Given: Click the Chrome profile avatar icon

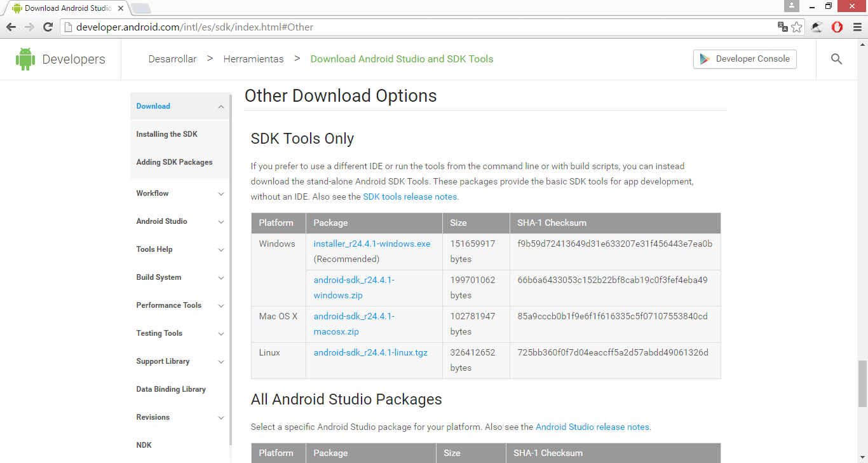Looking at the screenshot, I should (x=792, y=6).
